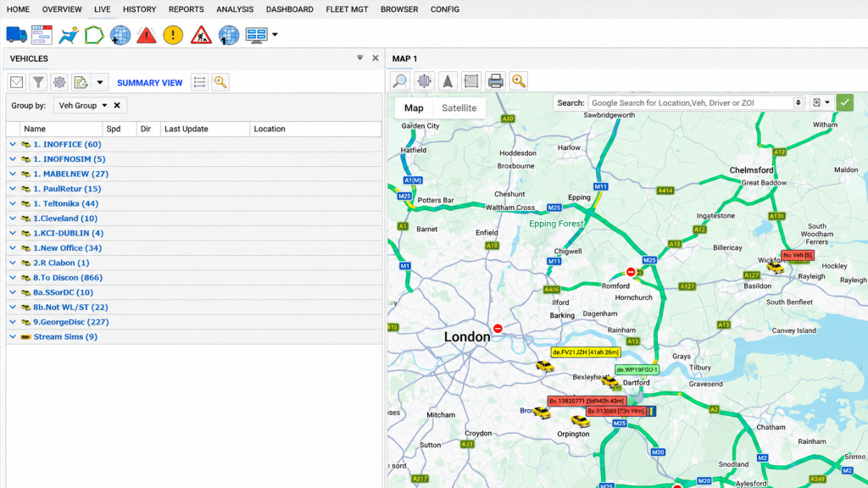Viewport: 868px width, 488px height.
Task: Open the yellow exclamation warnings icon
Action: [x=173, y=35]
